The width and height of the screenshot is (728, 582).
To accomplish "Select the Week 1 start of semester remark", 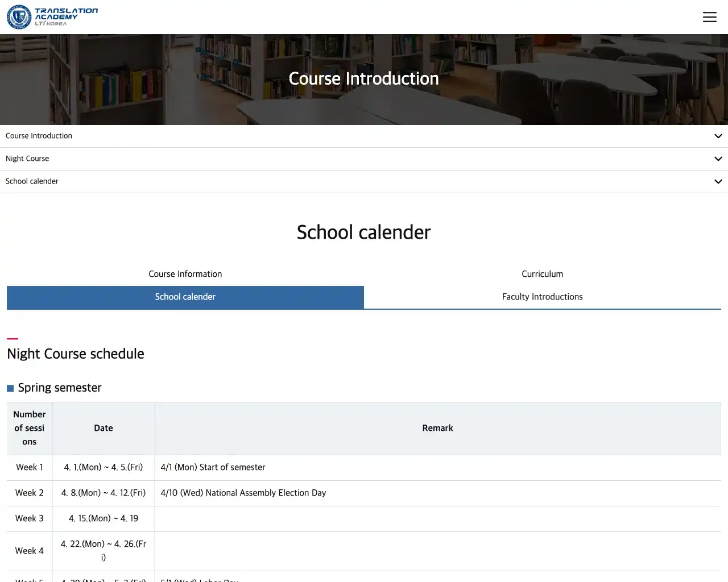I will tap(213, 467).
